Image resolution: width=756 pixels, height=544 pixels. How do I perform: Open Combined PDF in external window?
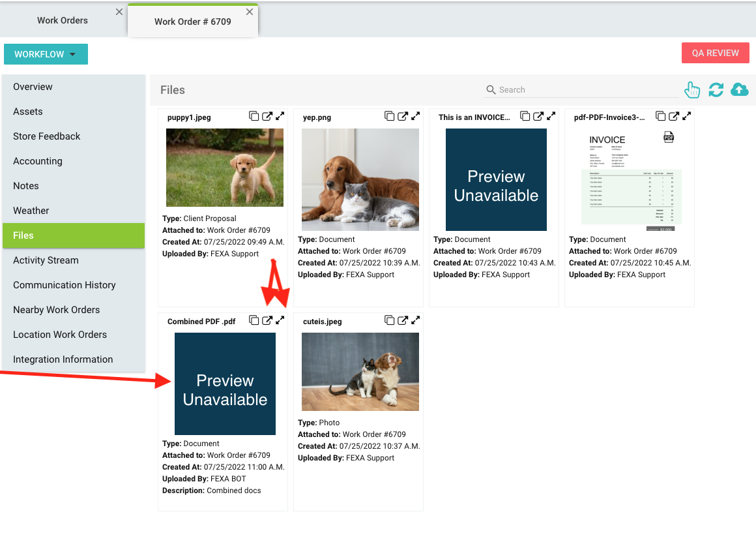click(x=267, y=320)
